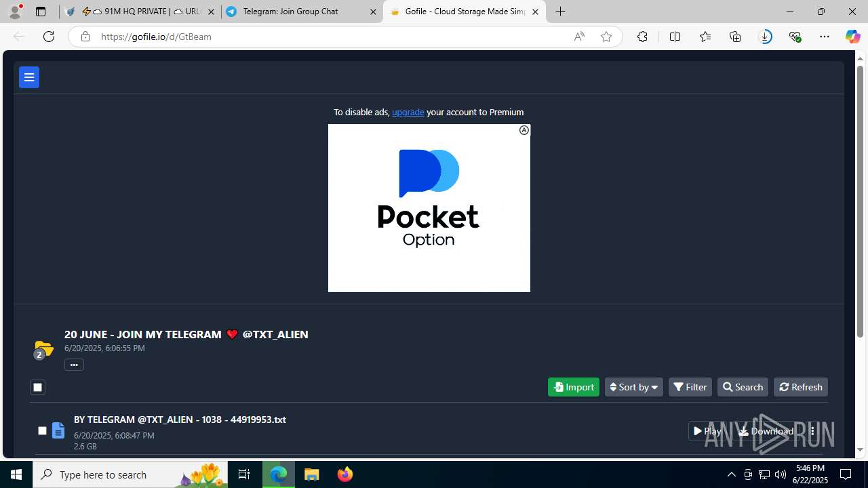Open the Extensions puzzle icon

click(x=642, y=37)
